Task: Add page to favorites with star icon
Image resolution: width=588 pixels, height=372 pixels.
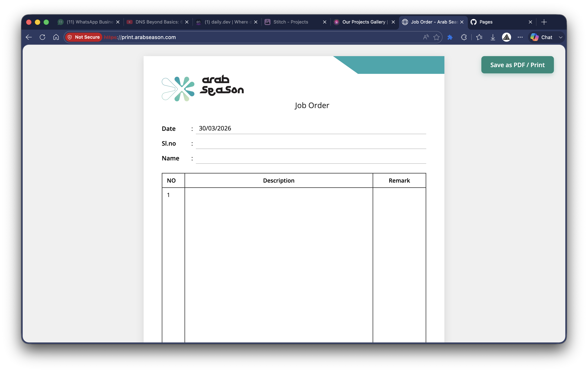Action: pyautogui.click(x=436, y=37)
